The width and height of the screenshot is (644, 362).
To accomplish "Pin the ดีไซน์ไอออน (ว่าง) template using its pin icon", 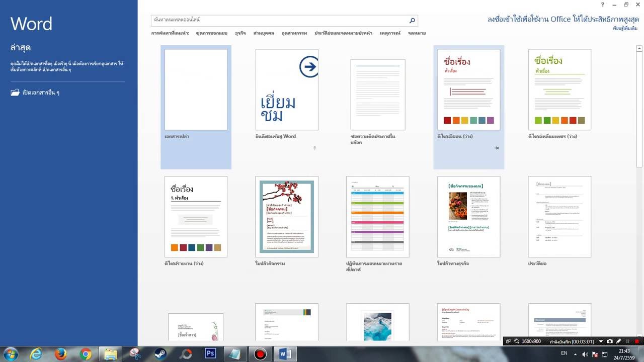I will tap(496, 148).
